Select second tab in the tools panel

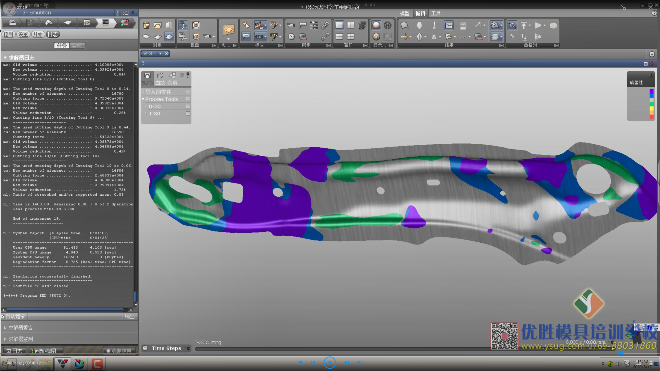[x=160, y=77]
